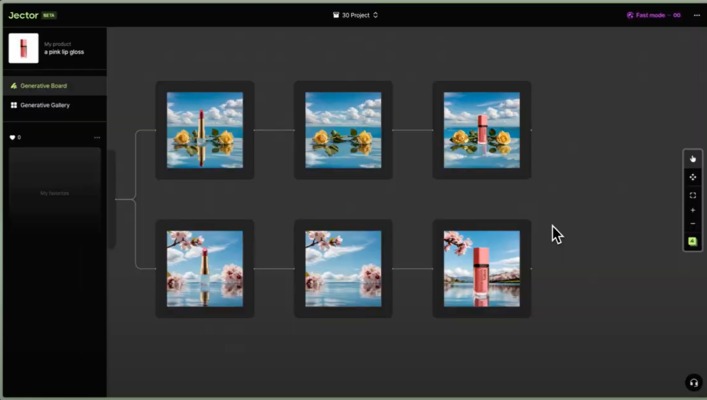This screenshot has height=400, width=707.
Task: Click the heart favorites icon
Action: click(x=13, y=137)
